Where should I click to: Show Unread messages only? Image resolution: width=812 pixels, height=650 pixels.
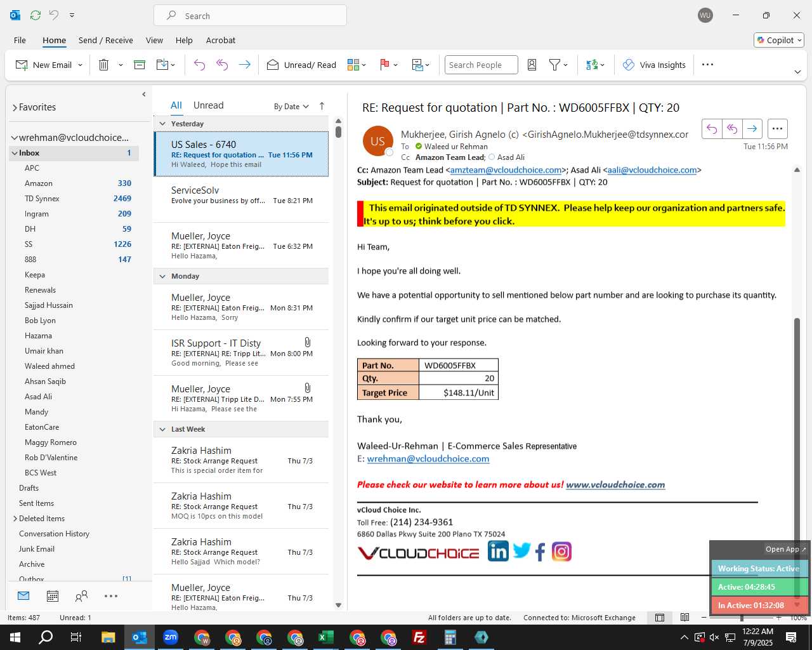point(208,105)
